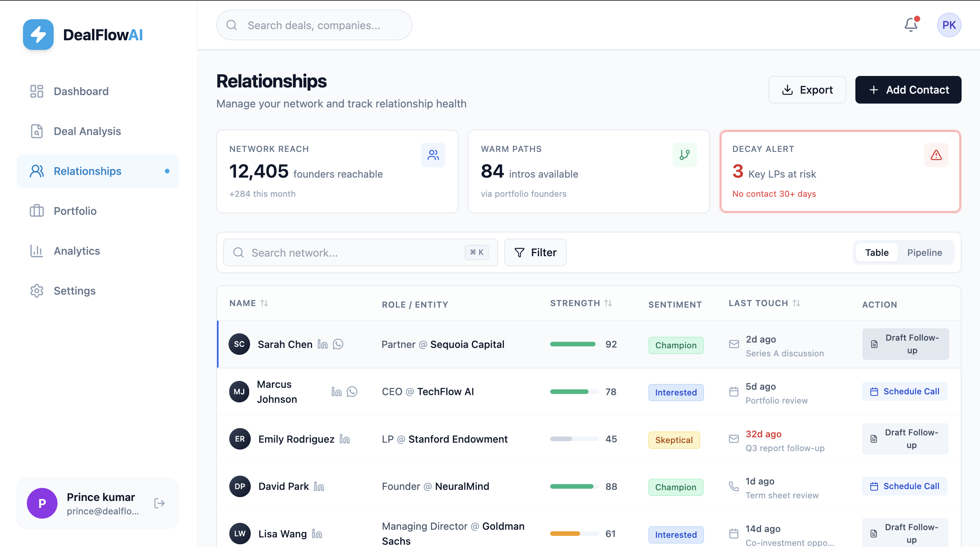This screenshot has width=980, height=547.
Task: Sort by Strength column arrows
Action: (x=608, y=303)
